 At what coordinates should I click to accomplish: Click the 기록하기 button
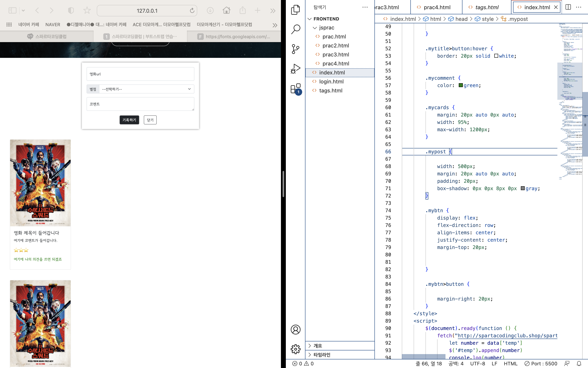(129, 120)
